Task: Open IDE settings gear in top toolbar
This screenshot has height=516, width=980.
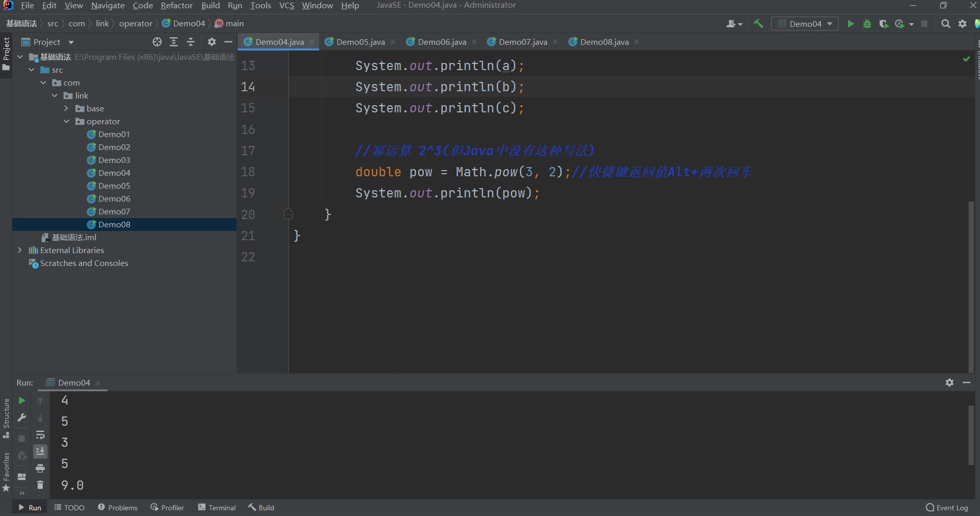Action: coord(962,24)
